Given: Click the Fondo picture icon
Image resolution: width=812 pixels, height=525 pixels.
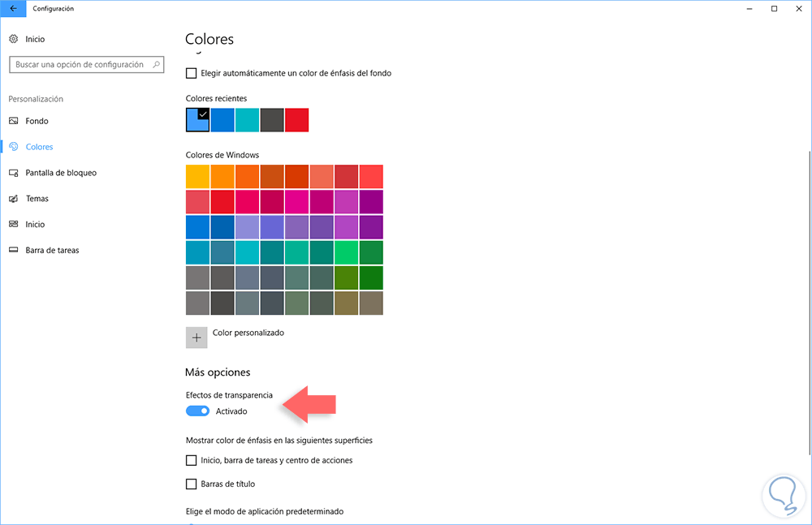Looking at the screenshot, I should click(13, 121).
